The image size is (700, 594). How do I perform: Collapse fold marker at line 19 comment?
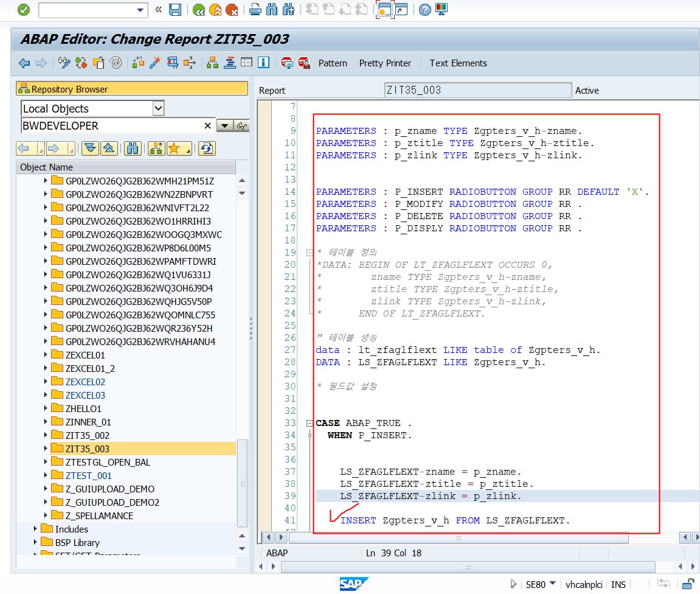point(310,253)
